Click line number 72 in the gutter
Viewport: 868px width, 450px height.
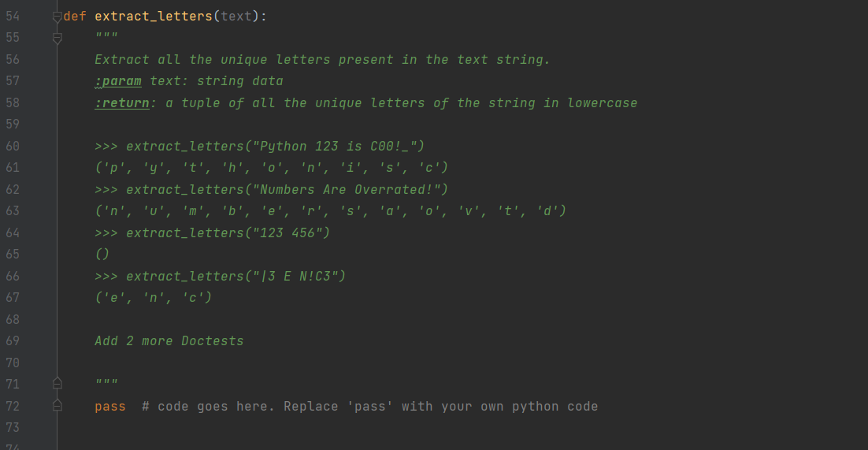(x=13, y=406)
